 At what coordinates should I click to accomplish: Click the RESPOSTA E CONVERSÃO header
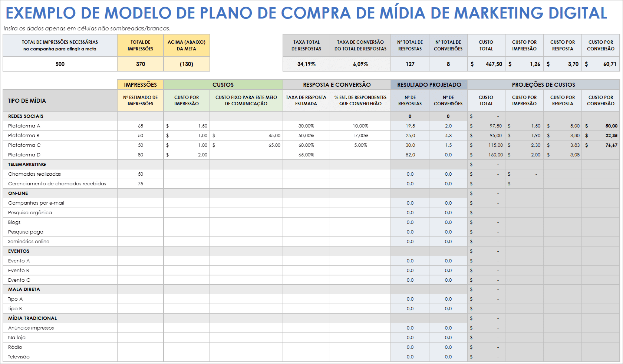337,85
